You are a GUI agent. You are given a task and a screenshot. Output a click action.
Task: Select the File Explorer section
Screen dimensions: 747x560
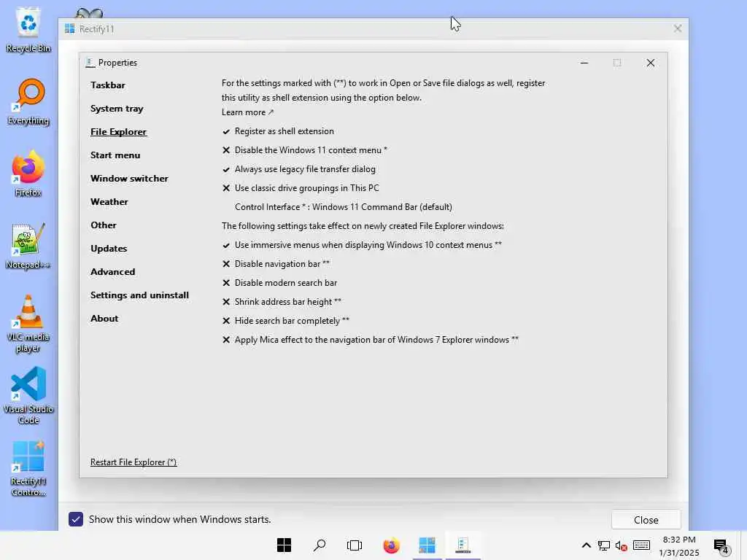click(119, 132)
